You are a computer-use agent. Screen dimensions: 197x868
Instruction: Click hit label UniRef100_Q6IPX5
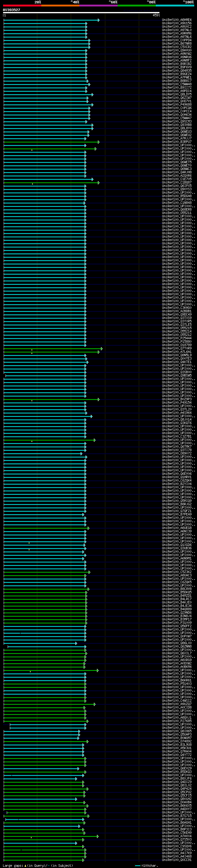(176, 186)
